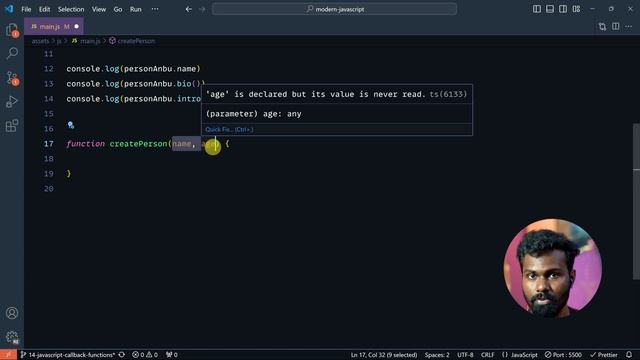
Task: Click Prettier in the status bar
Action: coord(604,355)
